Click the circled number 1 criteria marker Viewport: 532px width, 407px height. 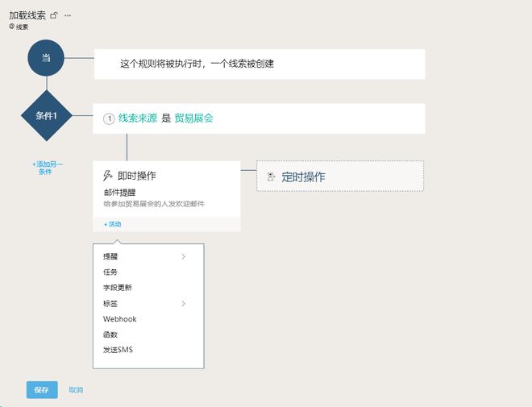point(109,118)
